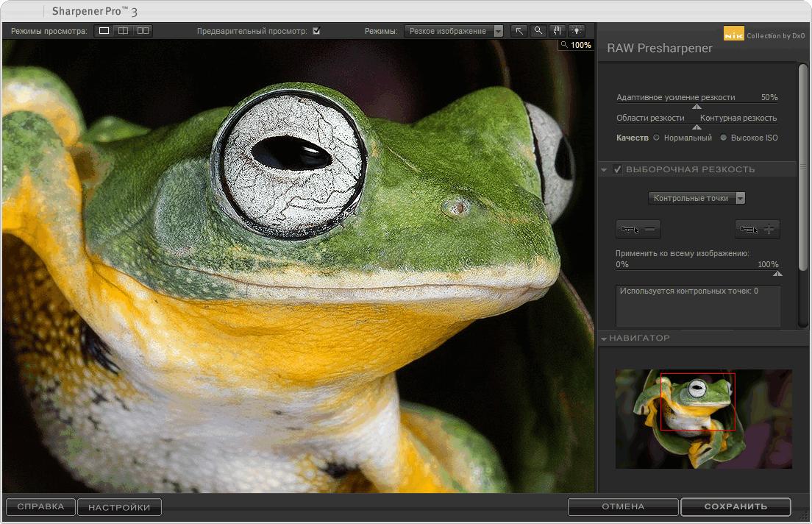Select the arrow pointer tool
The image size is (812, 524).
click(519, 31)
